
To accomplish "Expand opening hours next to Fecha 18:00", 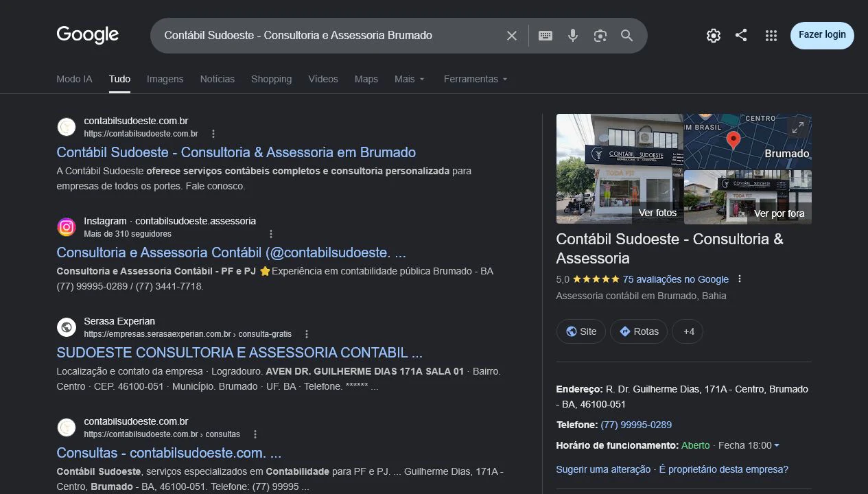I will click(777, 446).
